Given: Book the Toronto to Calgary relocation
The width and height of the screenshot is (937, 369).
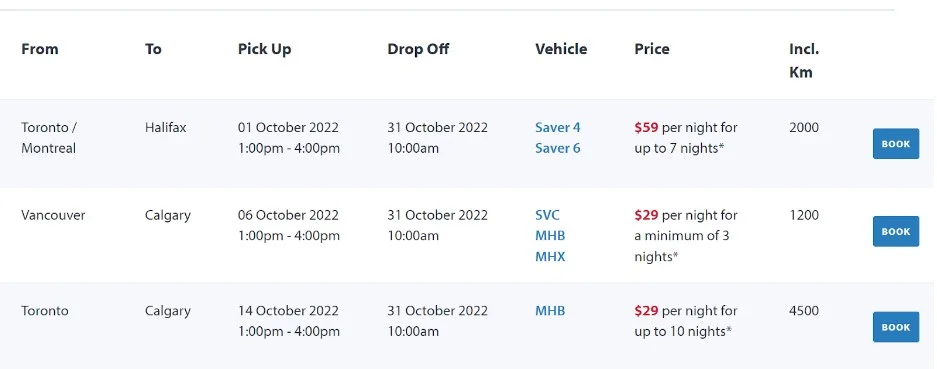Looking at the screenshot, I should [x=896, y=327].
